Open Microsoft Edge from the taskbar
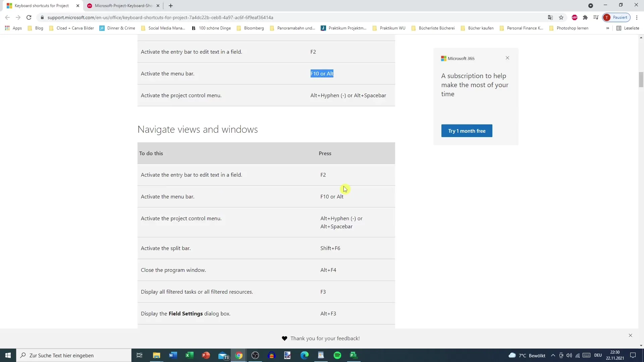644x362 pixels. [305, 355]
